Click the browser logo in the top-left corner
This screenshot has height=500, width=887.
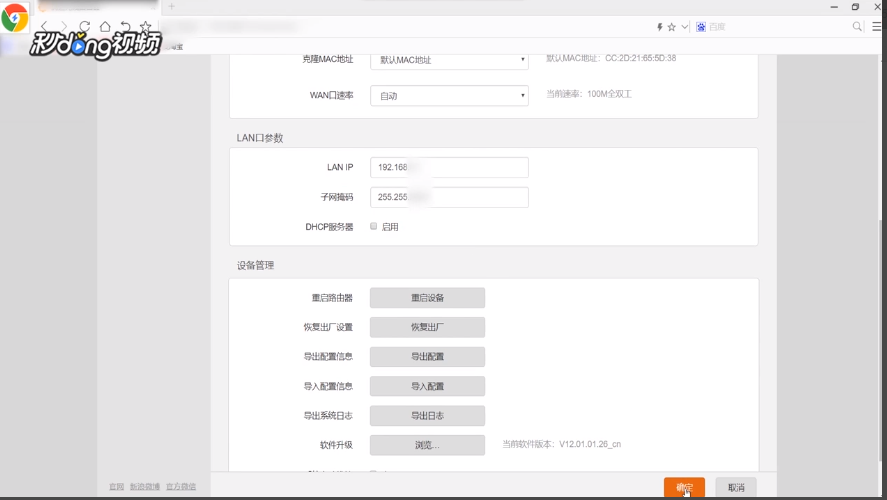point(15,18)
